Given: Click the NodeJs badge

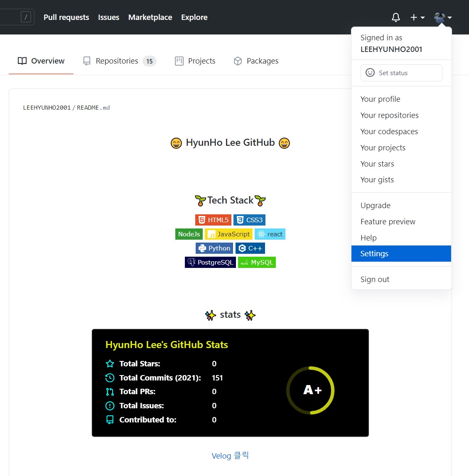Looking at the screenshot, I should pos(189,234).
